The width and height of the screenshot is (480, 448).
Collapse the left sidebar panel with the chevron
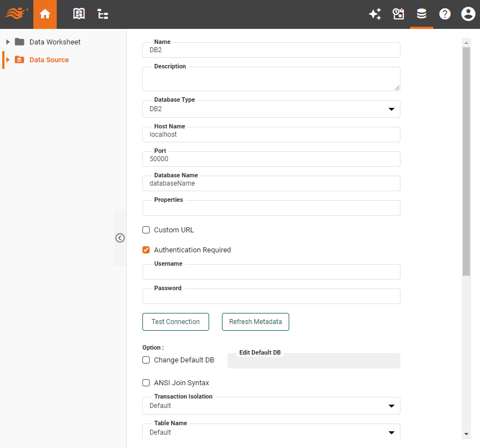pos(120,238)
